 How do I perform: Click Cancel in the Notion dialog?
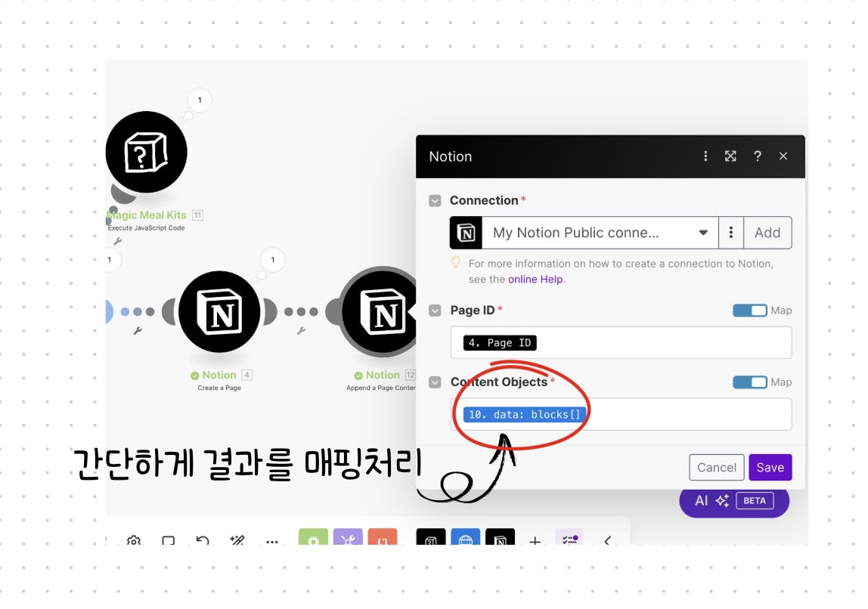coord(716,468)
